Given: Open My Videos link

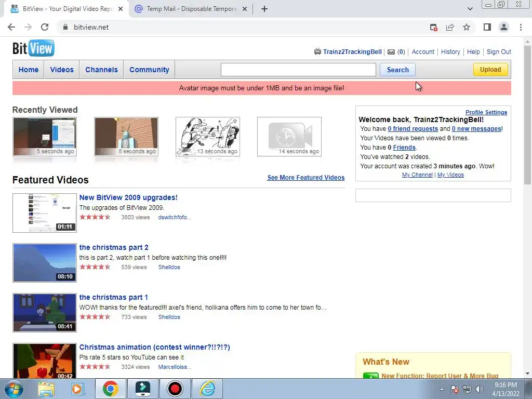Looking at the screenshot, I should click(x=450, y=175).
